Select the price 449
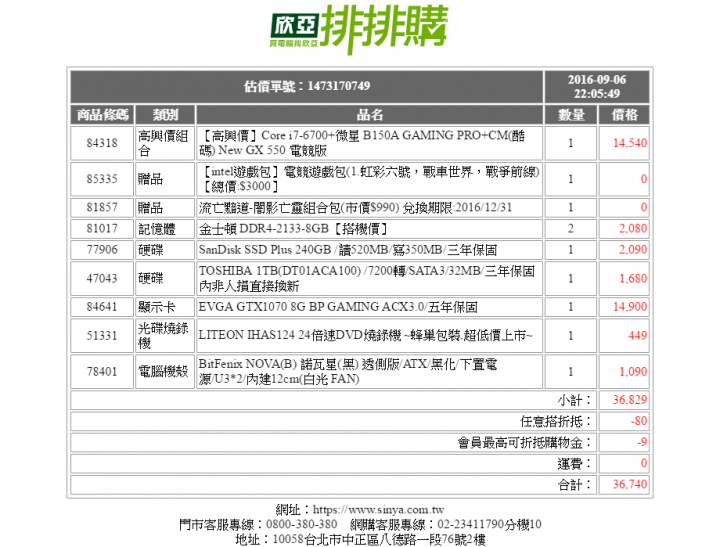Screen dimensions: 720x547 [637, 335]
